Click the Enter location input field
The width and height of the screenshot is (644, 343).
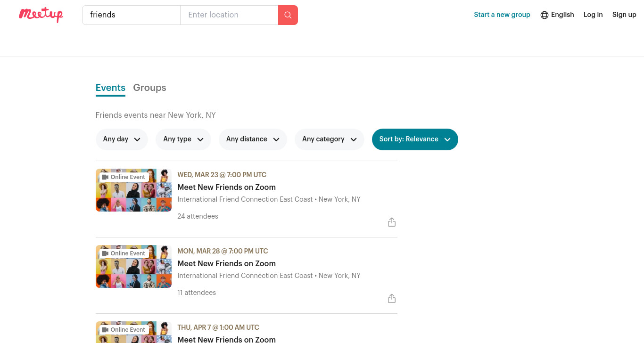(229, 15)
